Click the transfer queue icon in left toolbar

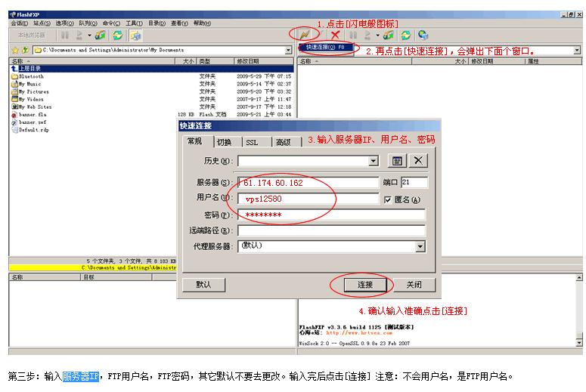(x=100, y=35)
